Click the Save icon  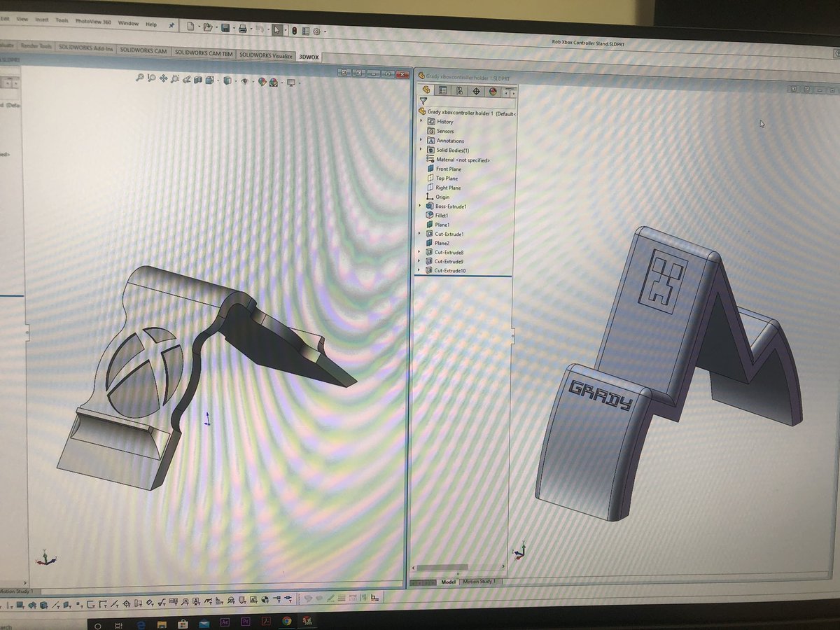coord(225,28)
